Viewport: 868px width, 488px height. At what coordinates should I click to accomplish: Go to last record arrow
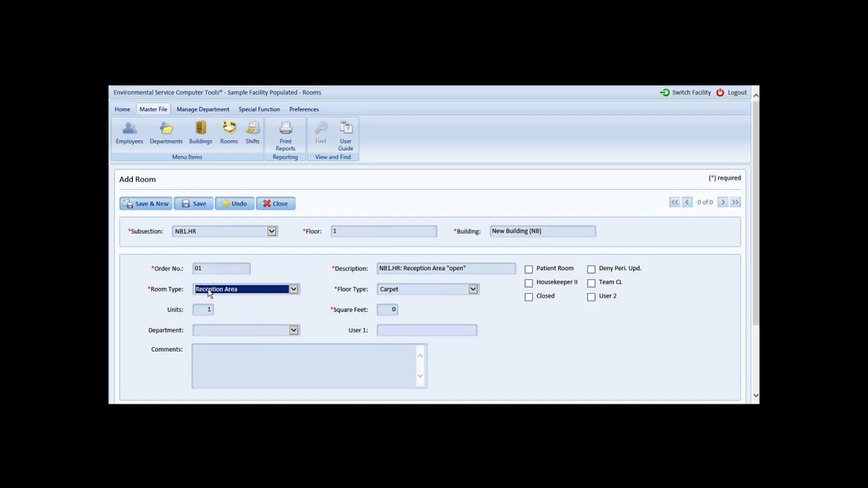736,202
